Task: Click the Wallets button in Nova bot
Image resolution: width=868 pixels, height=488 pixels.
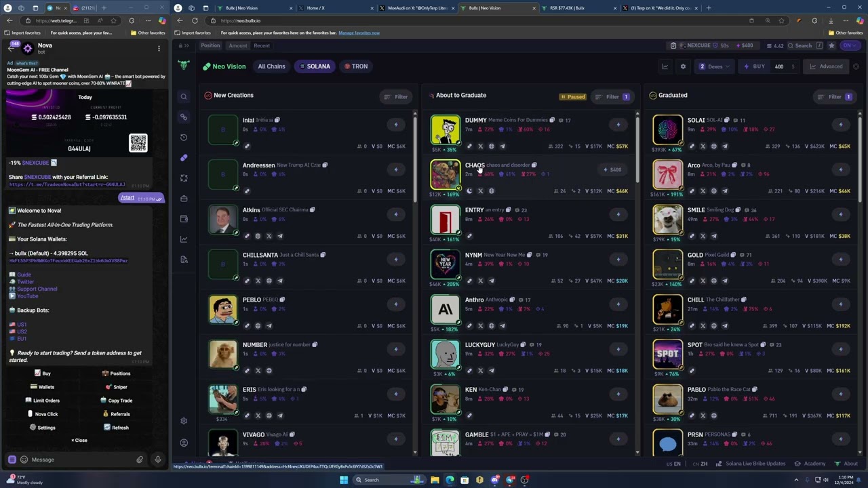Action: [x=43, y=387]
